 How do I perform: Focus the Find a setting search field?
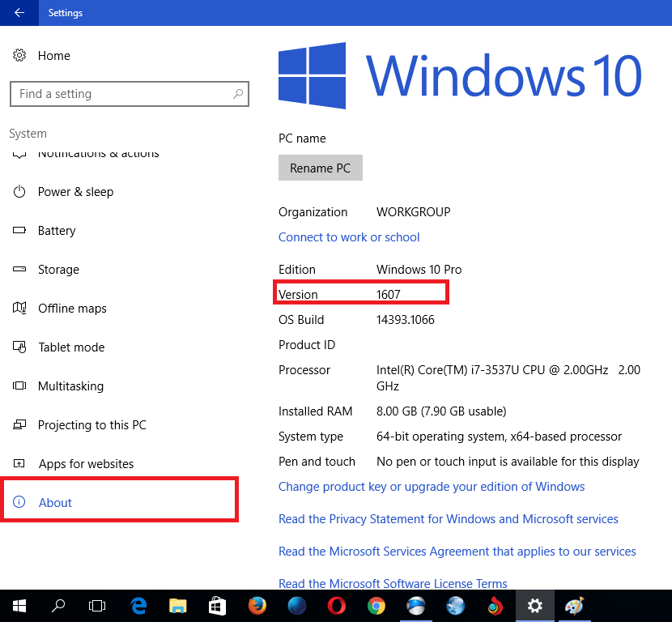point(130,94)
